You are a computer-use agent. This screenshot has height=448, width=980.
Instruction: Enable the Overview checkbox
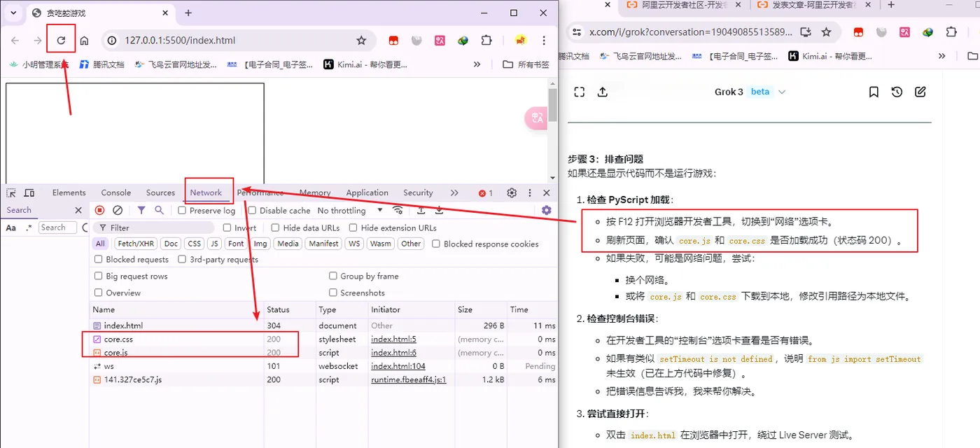(98, 293)
